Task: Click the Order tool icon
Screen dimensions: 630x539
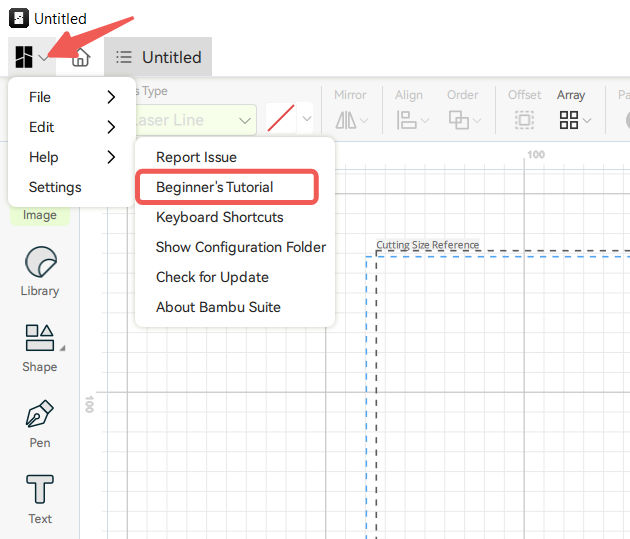Action: pyautogui.click(x=459, y=120)
